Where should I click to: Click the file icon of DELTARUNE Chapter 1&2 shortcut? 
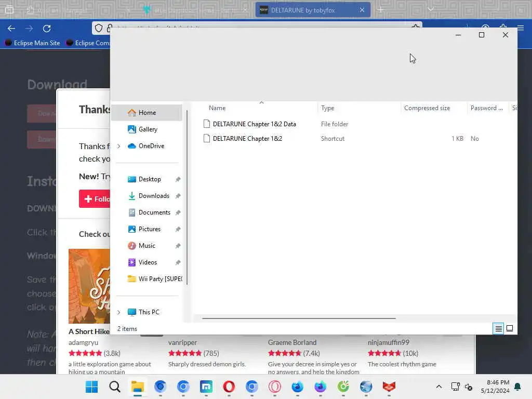point(207,138)
